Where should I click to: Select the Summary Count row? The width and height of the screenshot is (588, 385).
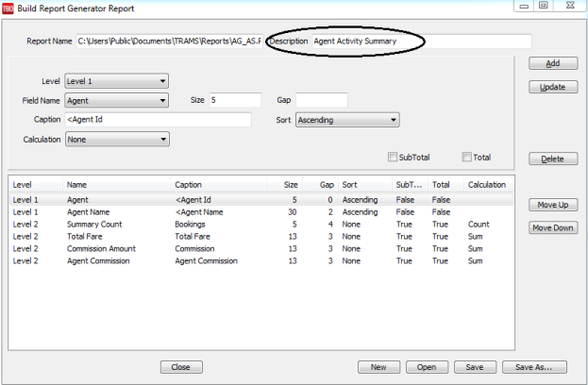pyautogui.click(x=261, y=225)
